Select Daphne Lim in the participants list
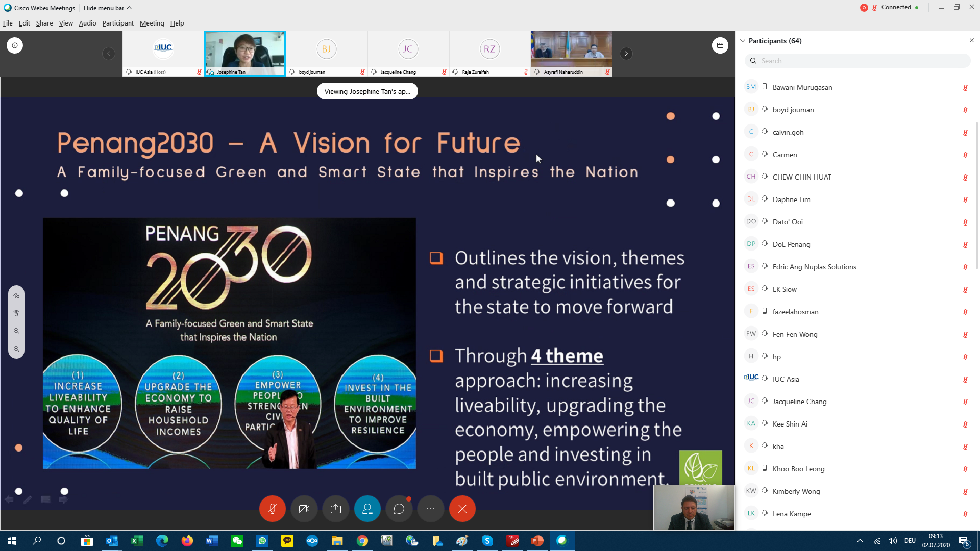 (x=791, y=199)
